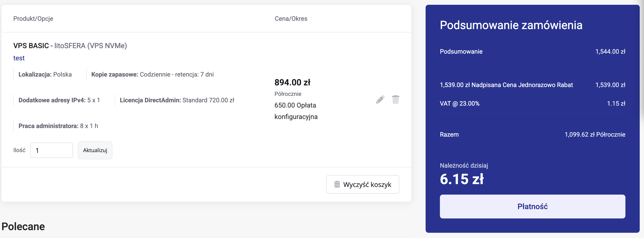
Task: Select the Cena/Okres column header
Action: pyautogui.click(x=291, y=19)
